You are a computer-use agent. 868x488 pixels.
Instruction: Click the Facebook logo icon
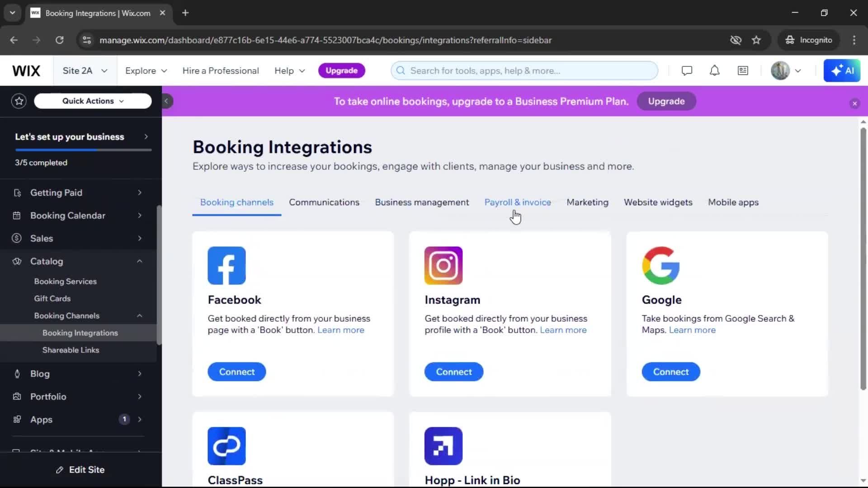tap(226, 266)
